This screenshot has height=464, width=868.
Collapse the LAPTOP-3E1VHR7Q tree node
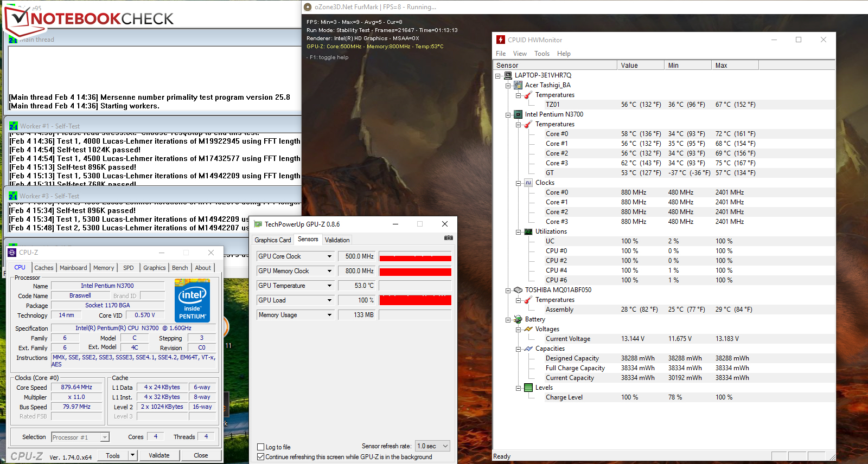pyautogui.click(x=498, y=76)
